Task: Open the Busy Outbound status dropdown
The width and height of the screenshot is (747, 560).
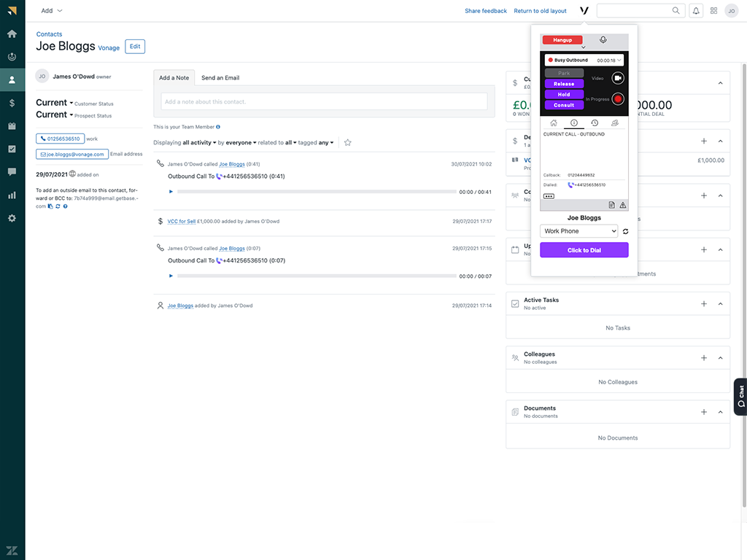Action: click(618, 61)
